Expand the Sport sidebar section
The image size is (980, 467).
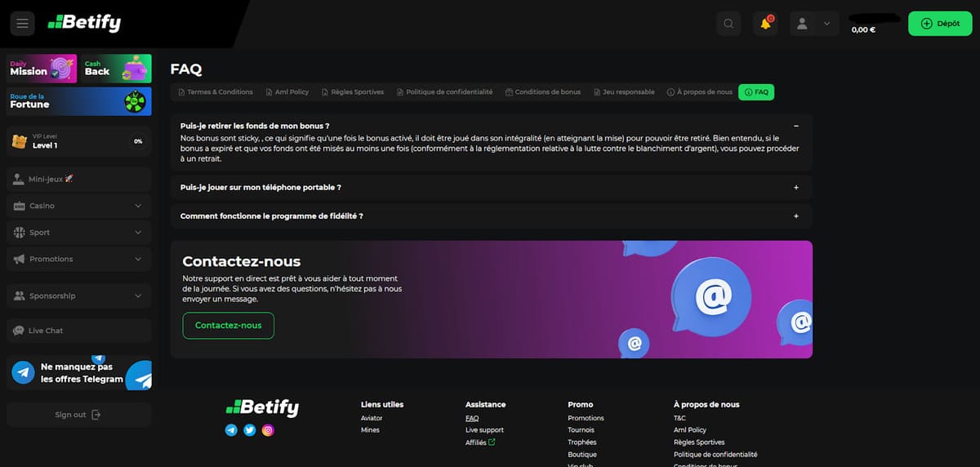pyautogui.click(x=79, y=233)
